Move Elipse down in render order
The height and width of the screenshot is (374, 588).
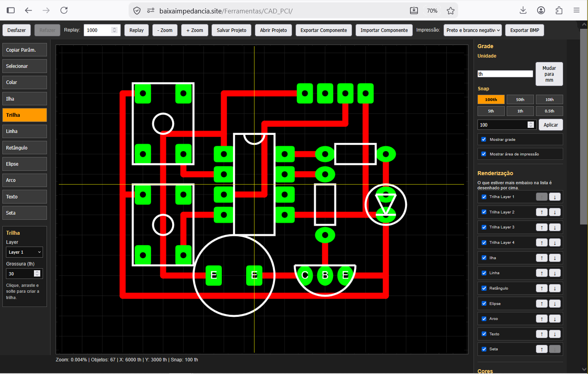554,304
